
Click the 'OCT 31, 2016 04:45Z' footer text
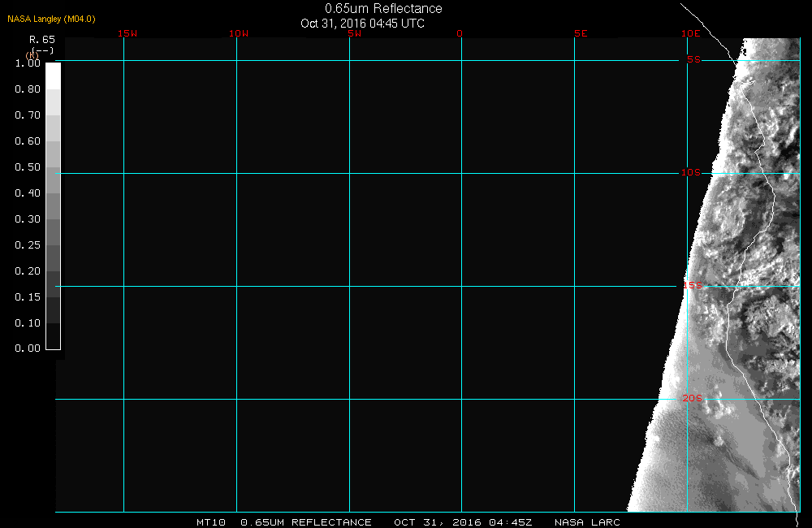tap(463, 522)
